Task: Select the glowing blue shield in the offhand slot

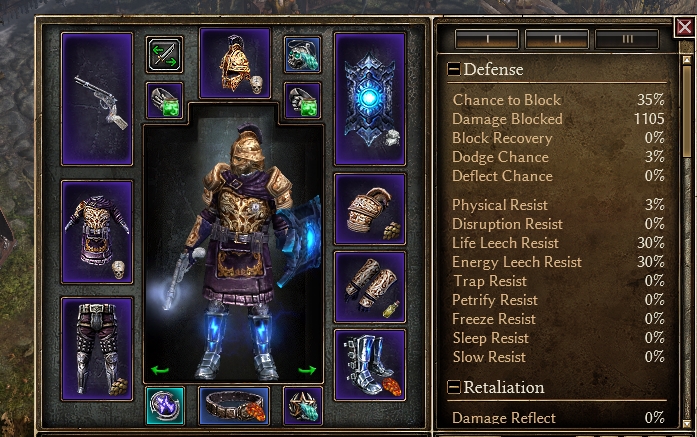Action: tap(370, 99)
